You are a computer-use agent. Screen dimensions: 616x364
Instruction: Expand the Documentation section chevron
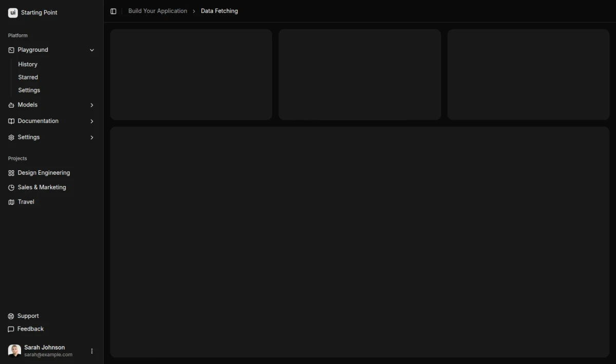coord(92,122)
